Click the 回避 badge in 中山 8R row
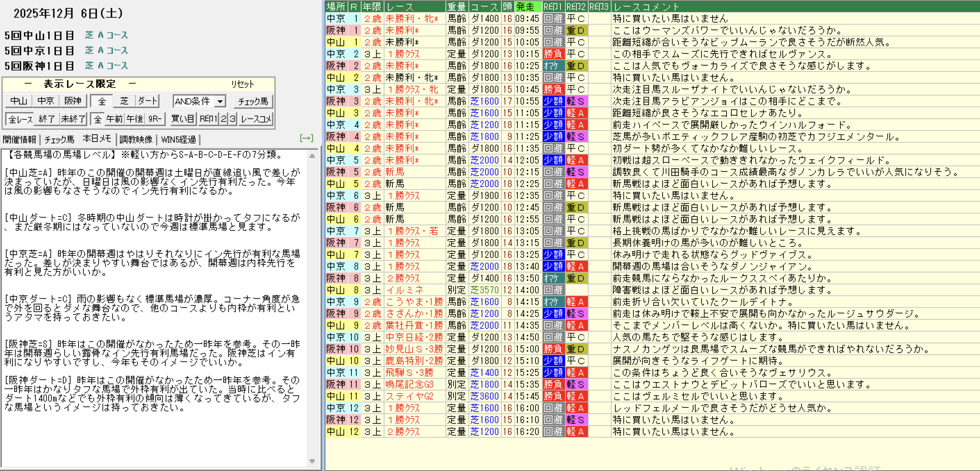 click(553, 290)
